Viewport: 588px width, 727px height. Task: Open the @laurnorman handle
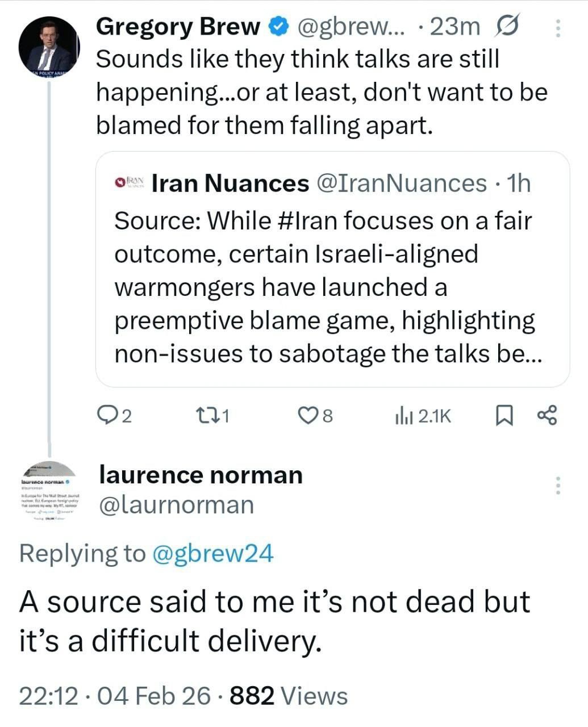(176, 504)
